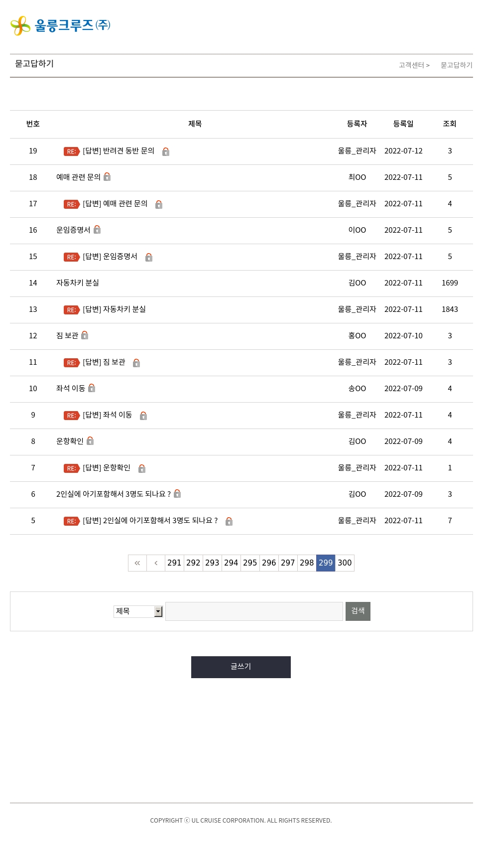Click 고객센터 in the breadcrumb

(411, 65)
